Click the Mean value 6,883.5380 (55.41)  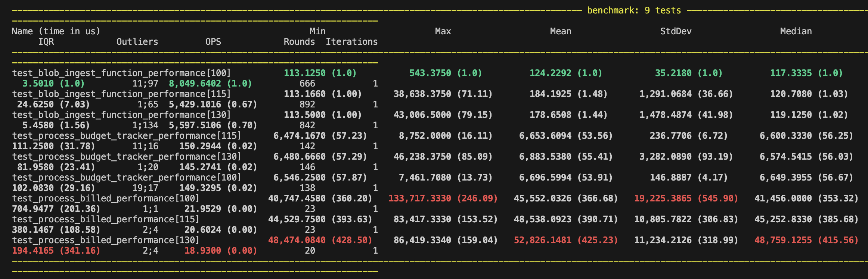tap(566, 157)
